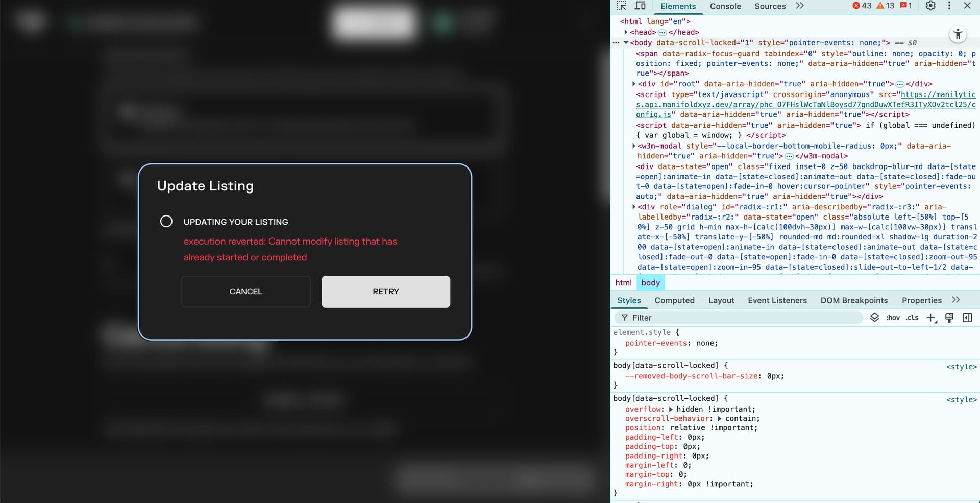
Task: Click the root div ellipsis badge
Action: pyautogui.click(x=900, y=84)
